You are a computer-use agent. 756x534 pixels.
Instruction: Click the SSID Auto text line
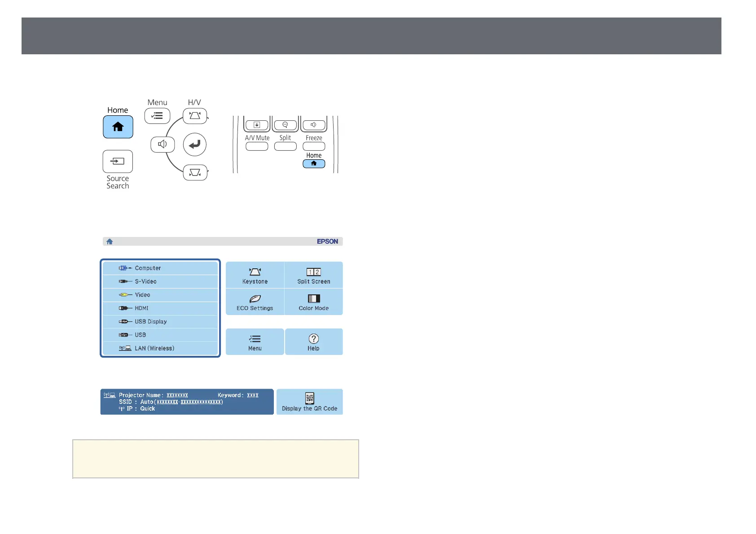click(x=171, y=402)
